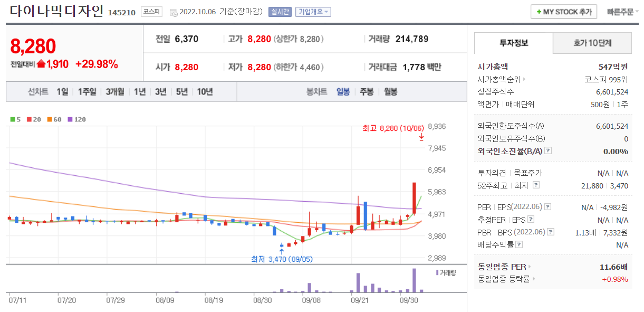
Task: Select the 3년 line chart period
Action: [161, 92]
